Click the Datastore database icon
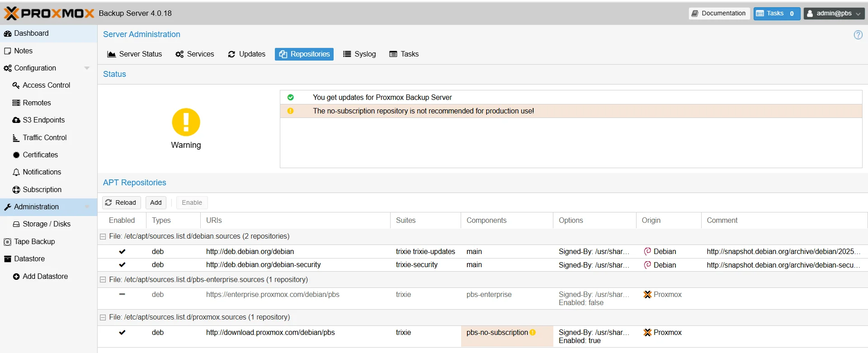Viewport: 868px width, 353px height. pos(7,259)
